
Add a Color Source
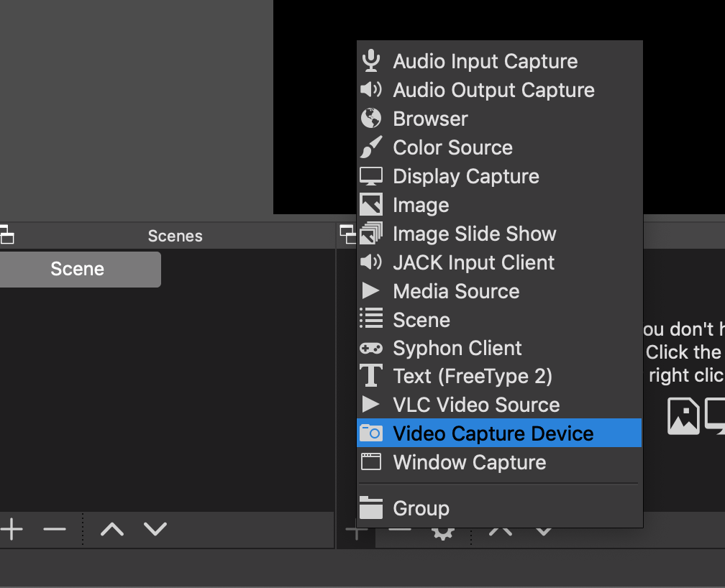452,147
